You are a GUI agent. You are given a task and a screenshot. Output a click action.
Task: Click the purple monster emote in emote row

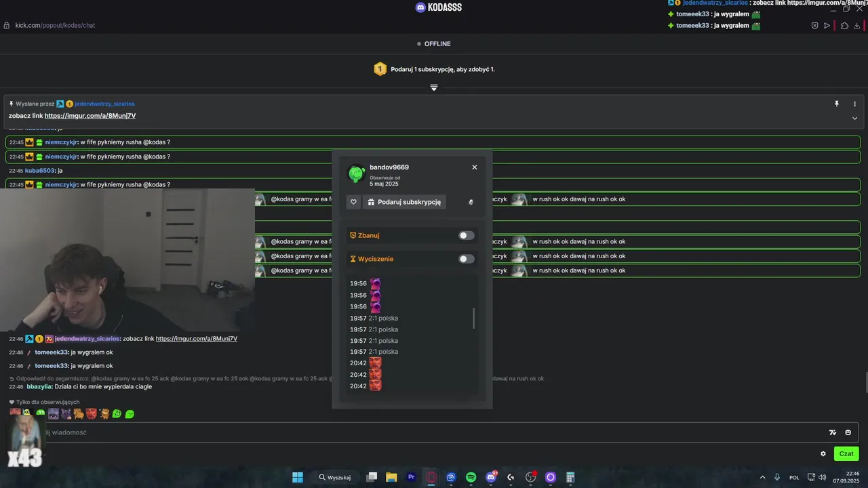click(x=54, y=413)
